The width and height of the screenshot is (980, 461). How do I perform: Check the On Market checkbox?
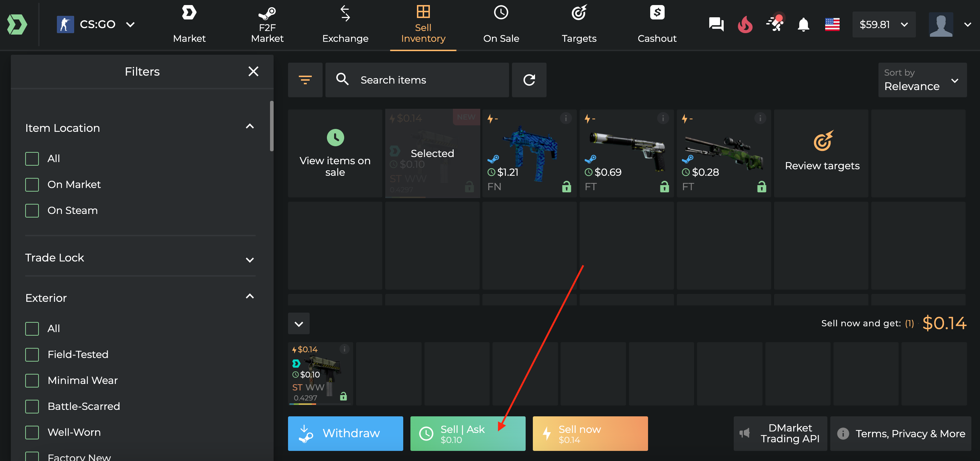click(x=32, y=185)
